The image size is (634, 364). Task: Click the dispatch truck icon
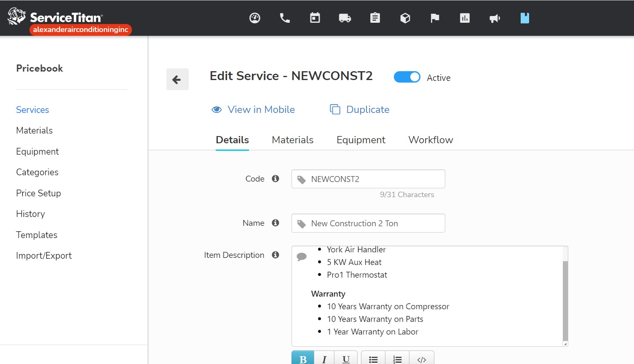pos(345,18)
